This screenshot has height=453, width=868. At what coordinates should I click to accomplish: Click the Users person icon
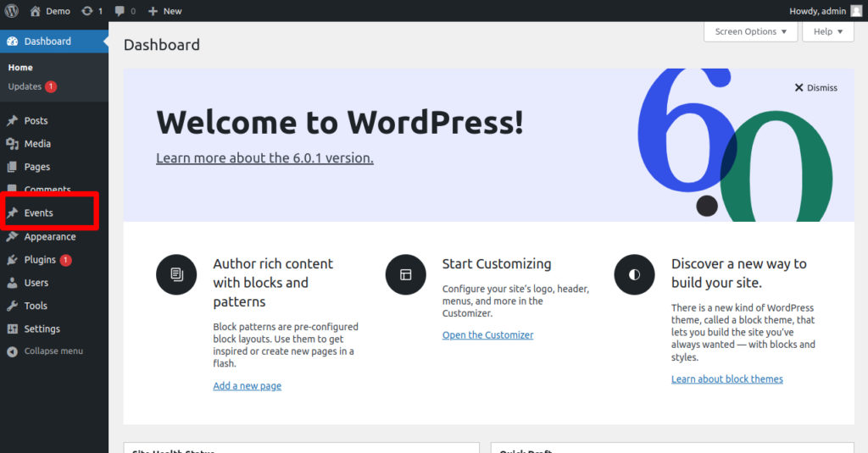(12, 283)
